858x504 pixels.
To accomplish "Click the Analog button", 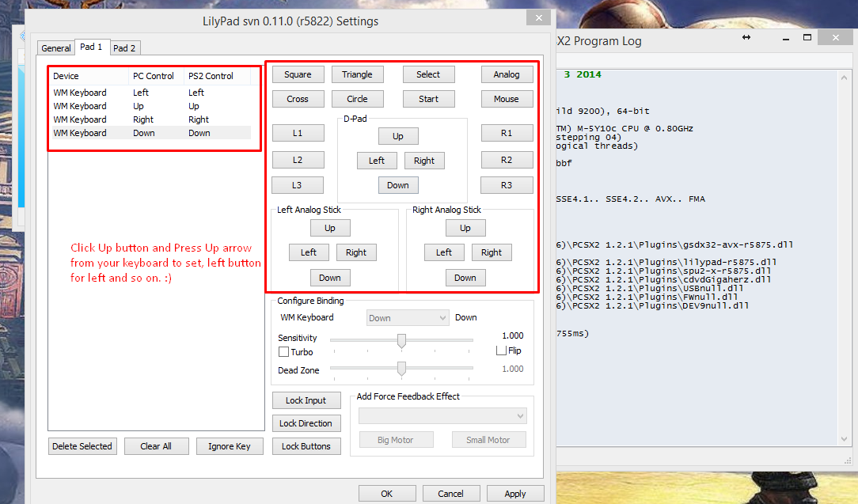I will pos(507,74).
